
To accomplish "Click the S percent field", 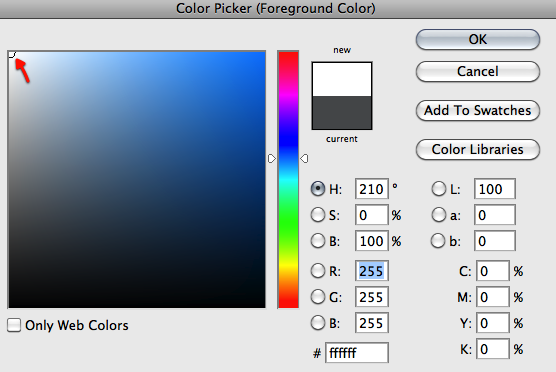I will (372, 215).
